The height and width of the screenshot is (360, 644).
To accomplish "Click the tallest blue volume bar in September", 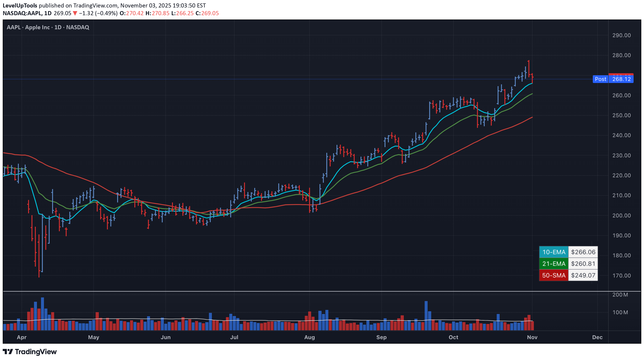I will coord(426,316).
